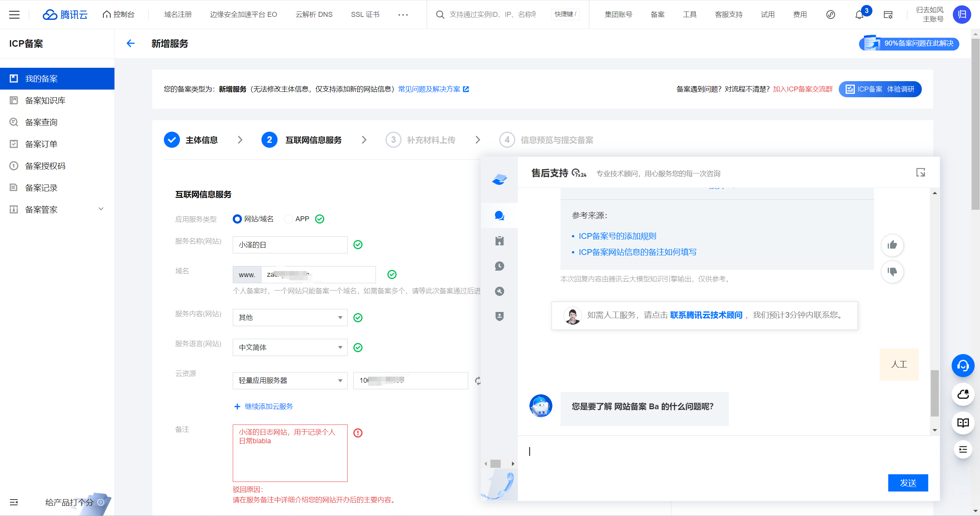Open the 服务语言 dropdown showing 中文简体
This screenshot has width=980, height=516.
click(x=290, y=348)
